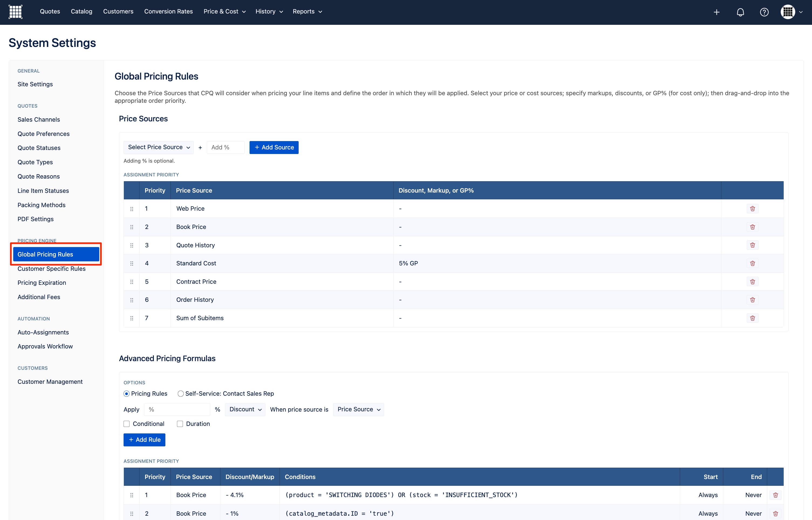Screen dimensions: 812x520
Task: Delete the Web Price source row
Action: [753, 209]
